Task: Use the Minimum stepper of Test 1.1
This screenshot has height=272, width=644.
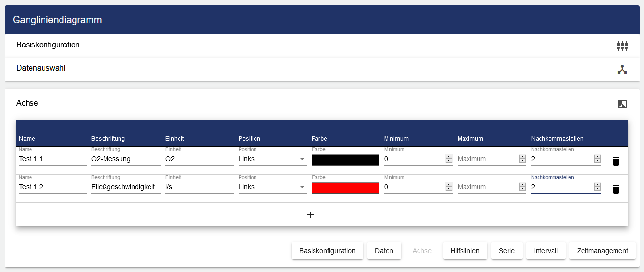Action: coord(449,159)
